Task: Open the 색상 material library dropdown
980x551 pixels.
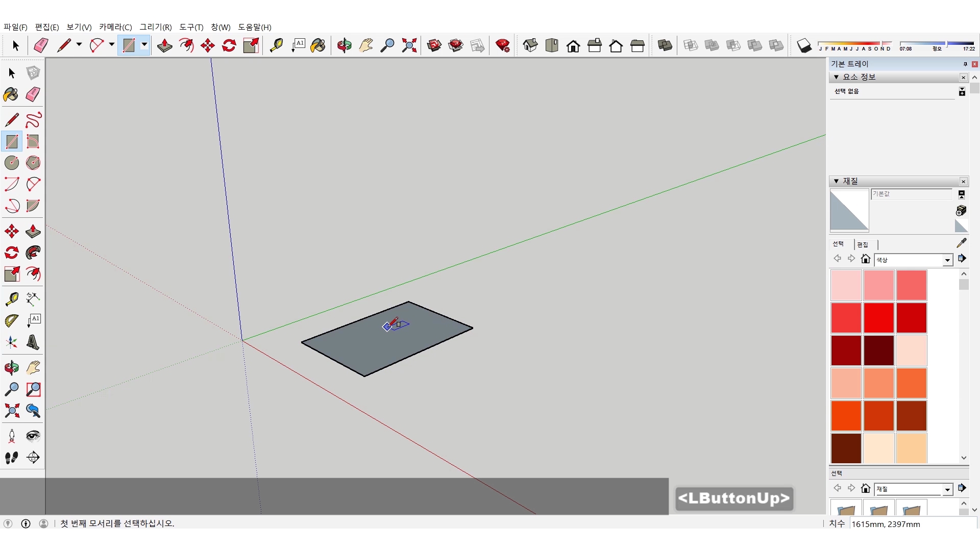Action: (x=947, y=260)
